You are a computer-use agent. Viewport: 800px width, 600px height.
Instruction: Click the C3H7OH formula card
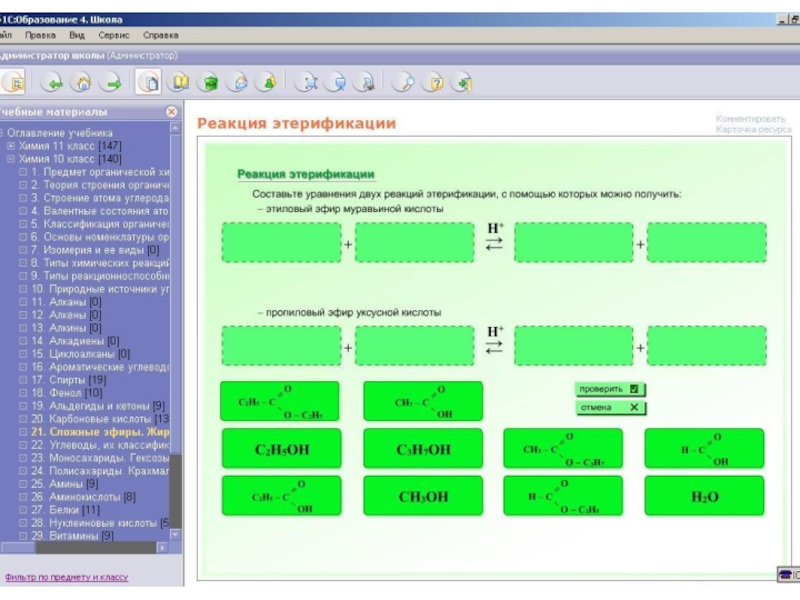(423, 449)
